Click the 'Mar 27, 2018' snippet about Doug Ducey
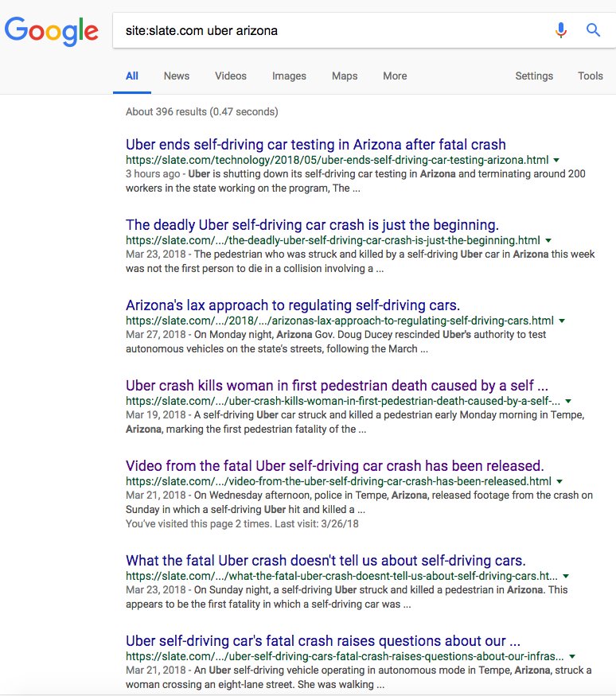Image resolution: width=616 pixels, height=696 pixels. pyautogui.click(x=336, y=341)
